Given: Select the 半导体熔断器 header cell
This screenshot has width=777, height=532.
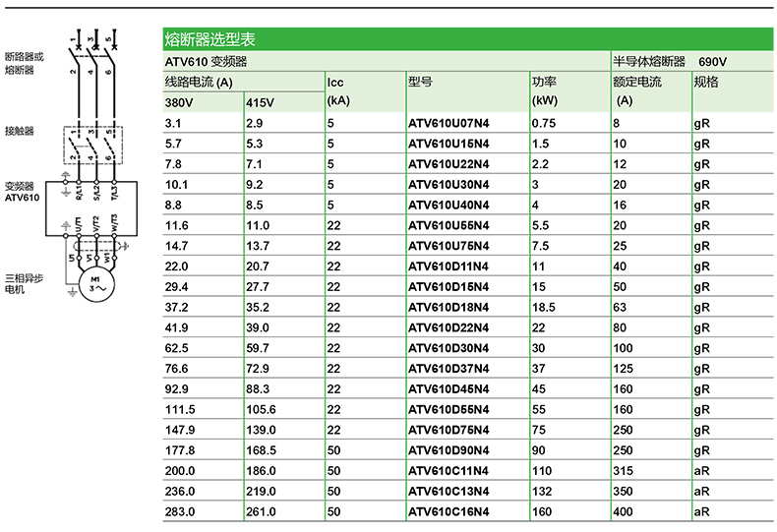Looking at the screenshot, I should coord(649,61).
